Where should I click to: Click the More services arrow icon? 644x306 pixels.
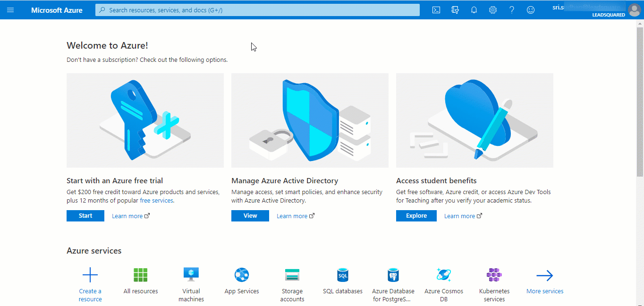[545, 275]
